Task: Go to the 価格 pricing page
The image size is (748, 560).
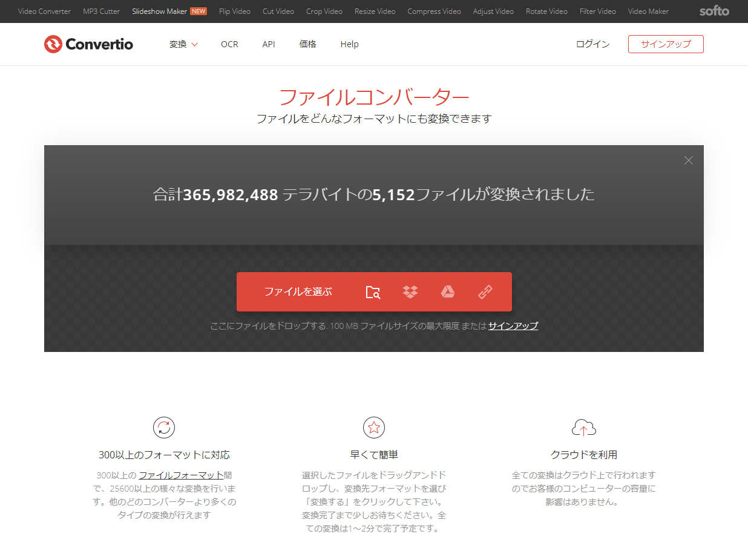Action: click(x=307, y=44)
